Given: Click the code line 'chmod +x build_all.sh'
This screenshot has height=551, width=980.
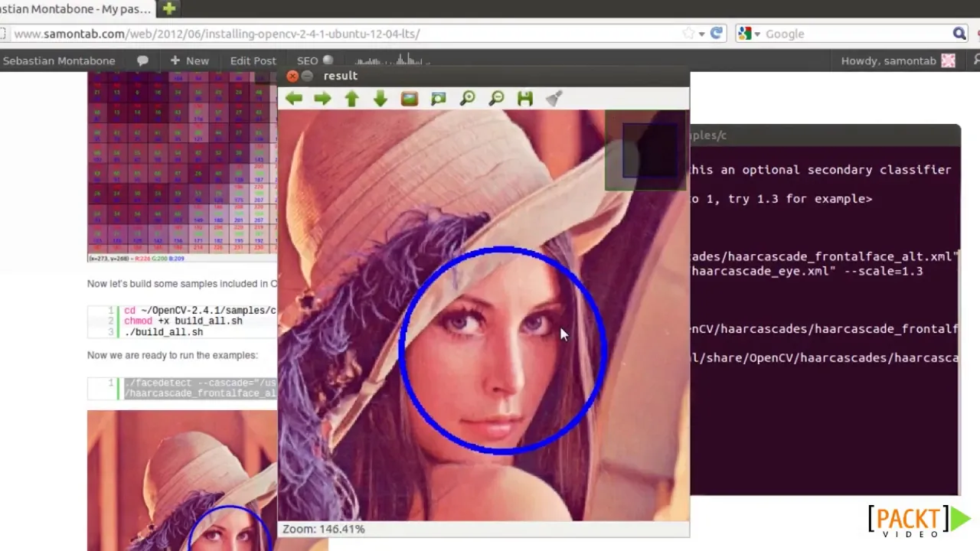Looking at the screenshot, I should pos(183,321).
